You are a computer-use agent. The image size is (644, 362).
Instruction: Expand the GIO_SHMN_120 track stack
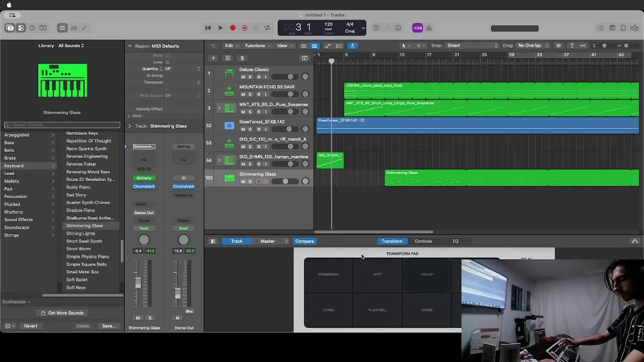219,160
